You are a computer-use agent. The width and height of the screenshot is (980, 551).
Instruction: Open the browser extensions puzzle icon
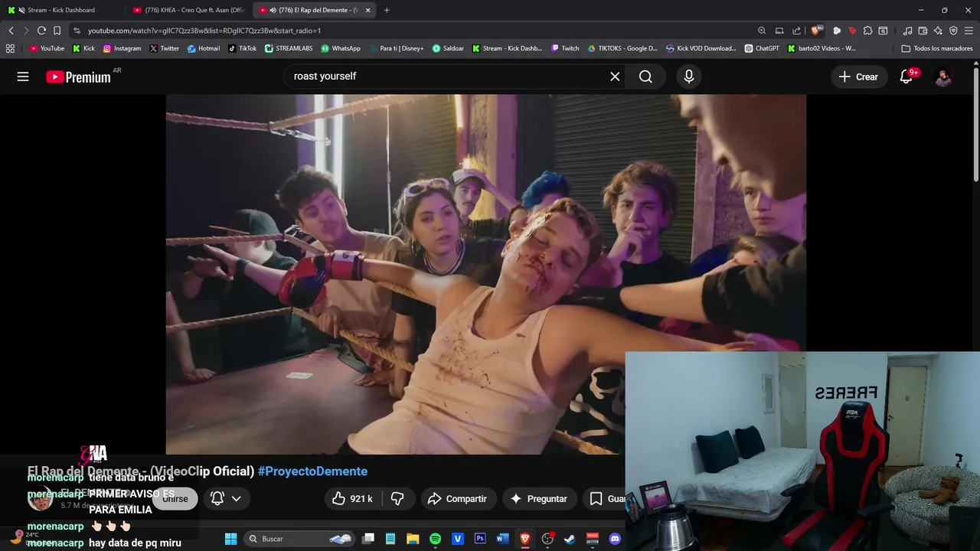(x=867, y=31)
